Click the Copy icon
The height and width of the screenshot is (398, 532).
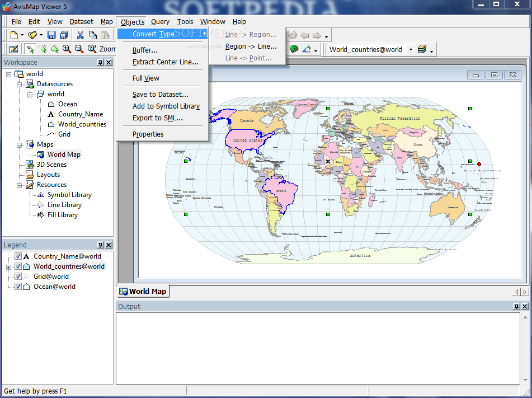[x=93, y=35]
